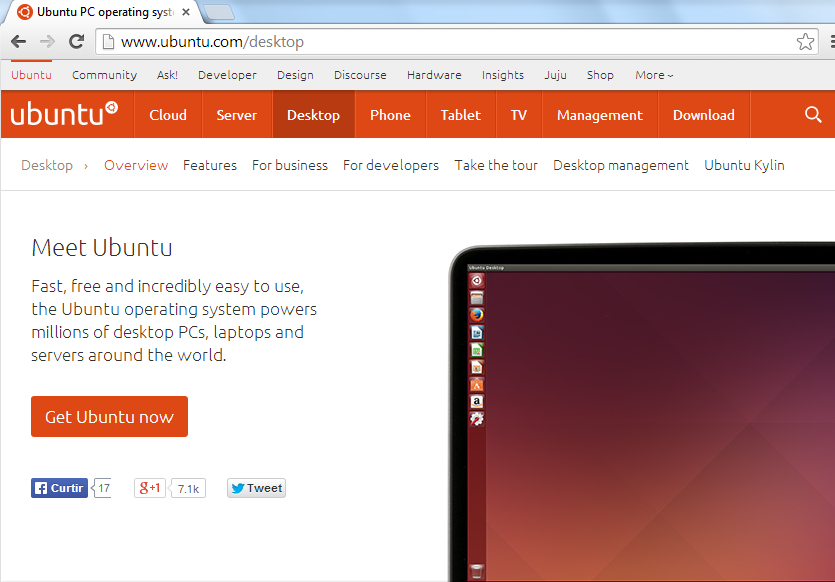Select the Ubuntu PC operating system tab

pos(101,12)
